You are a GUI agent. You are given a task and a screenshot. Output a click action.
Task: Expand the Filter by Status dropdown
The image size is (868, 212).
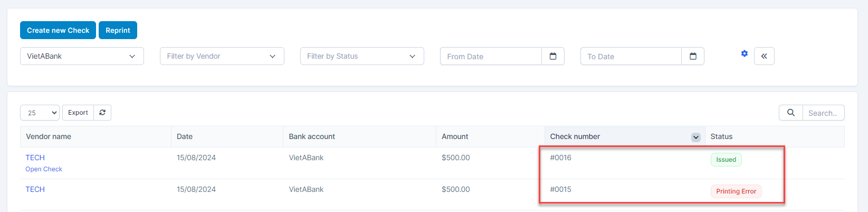362,56
